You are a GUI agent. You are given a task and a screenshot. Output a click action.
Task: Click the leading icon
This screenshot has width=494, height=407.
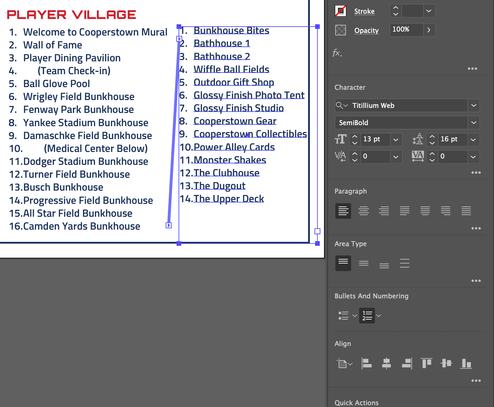418,139
